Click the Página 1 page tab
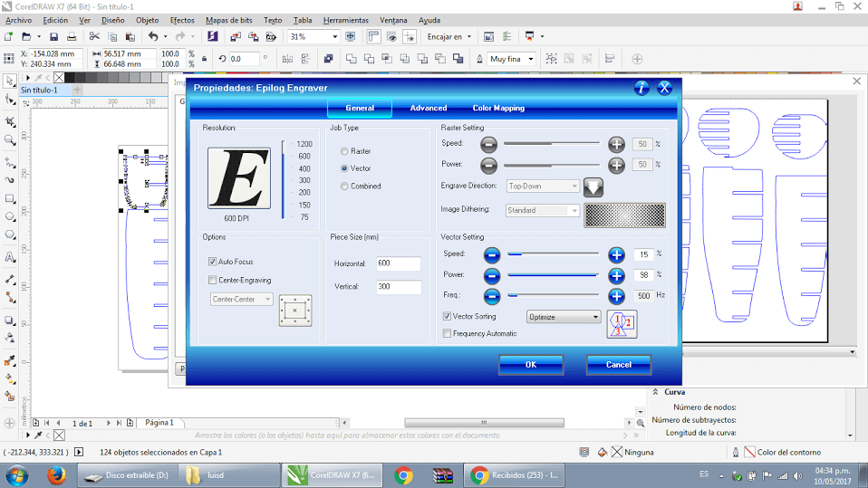 (x=159, y=423)
